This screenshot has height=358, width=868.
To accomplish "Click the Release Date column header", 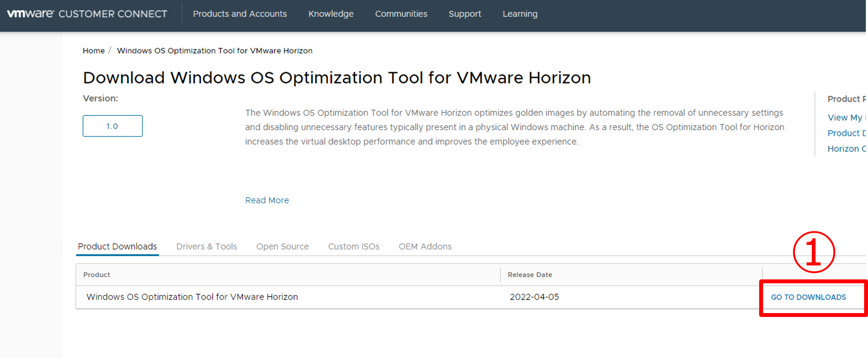I will pyautogui.click(x=530, y=275).
